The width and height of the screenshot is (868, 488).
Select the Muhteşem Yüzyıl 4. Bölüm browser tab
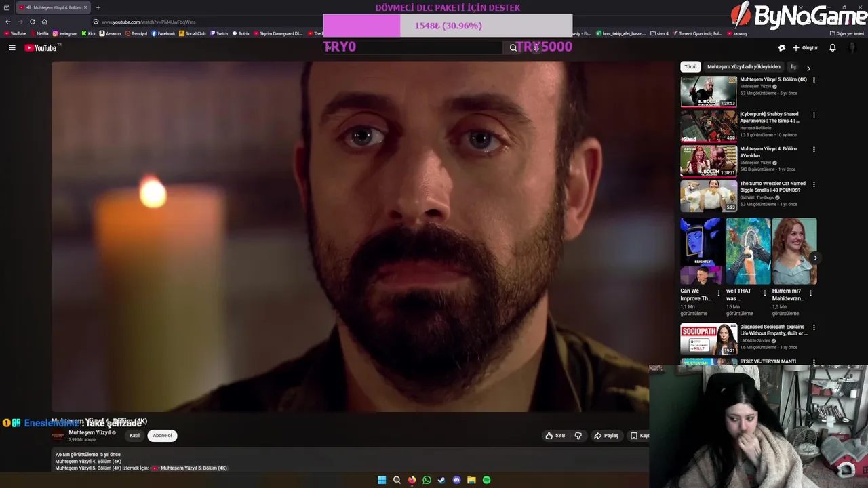click(53, 7)
